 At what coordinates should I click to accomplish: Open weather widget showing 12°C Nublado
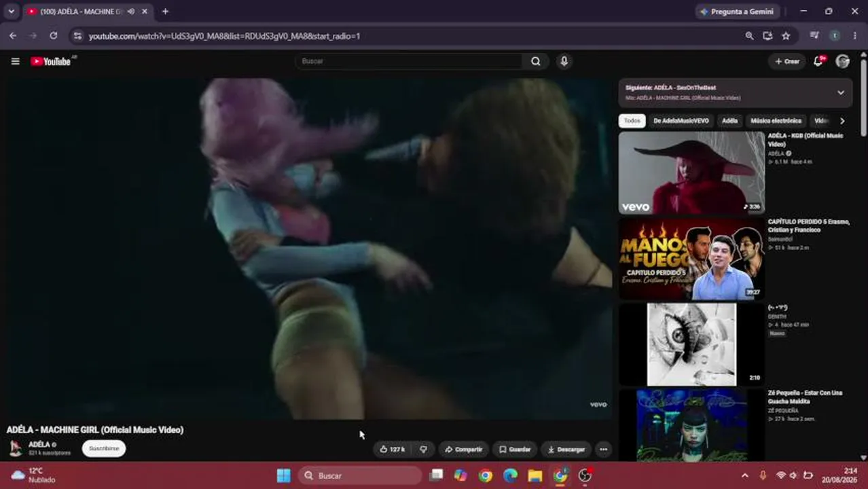(x=34, y=475)
